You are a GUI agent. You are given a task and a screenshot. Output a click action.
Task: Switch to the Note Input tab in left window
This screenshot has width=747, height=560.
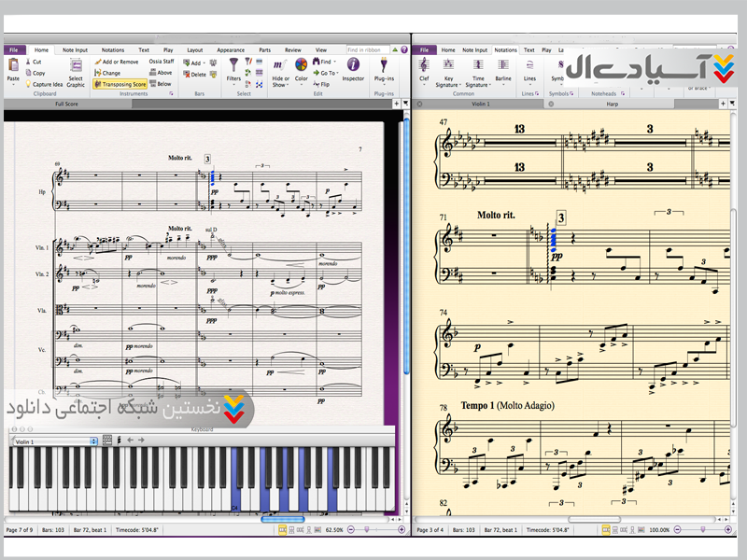75,50
